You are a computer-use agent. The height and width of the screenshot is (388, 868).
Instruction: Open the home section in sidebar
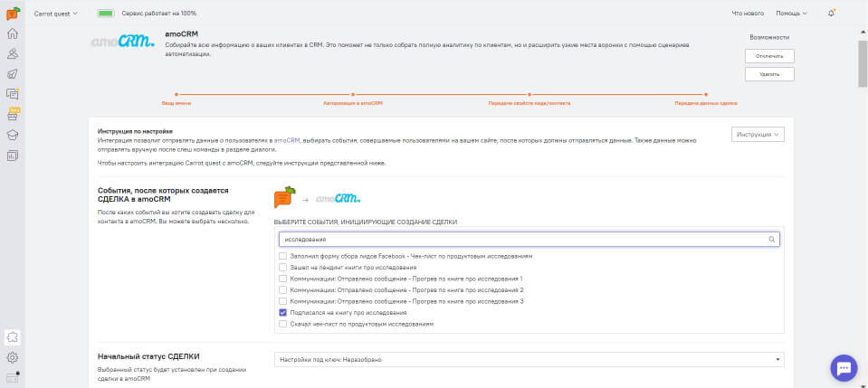coord(12,33)
